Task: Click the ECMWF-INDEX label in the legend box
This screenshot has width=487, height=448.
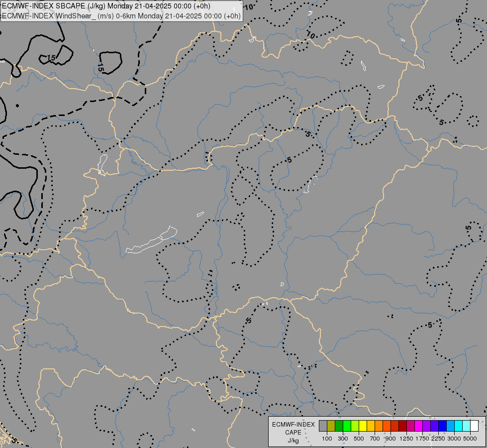Action: click(x=293, y=425)
